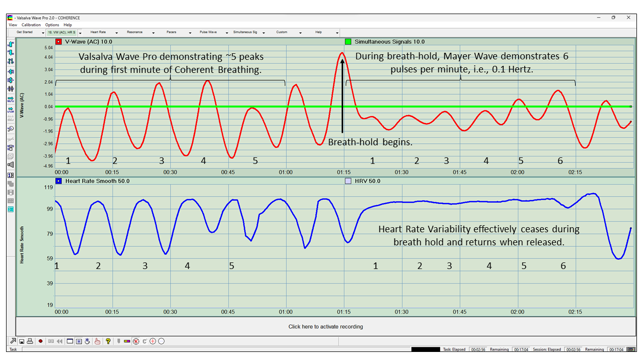Click the pointing-hand icon on the bottom toolbar

98,341
